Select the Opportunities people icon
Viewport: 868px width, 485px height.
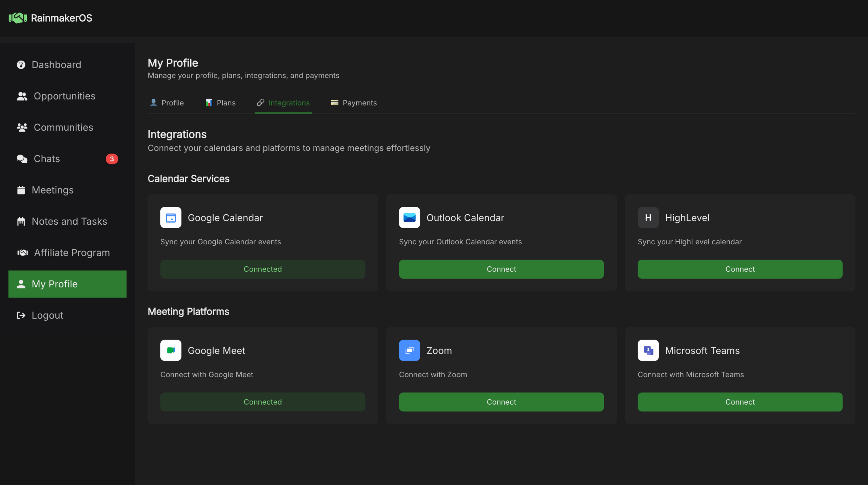pos(22,96)
